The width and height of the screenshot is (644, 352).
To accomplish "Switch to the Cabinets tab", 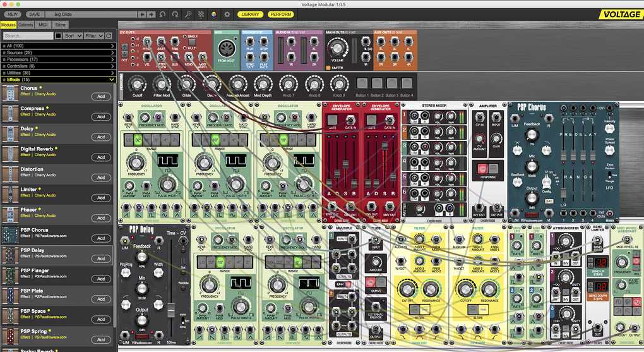I will pos(25,25).
